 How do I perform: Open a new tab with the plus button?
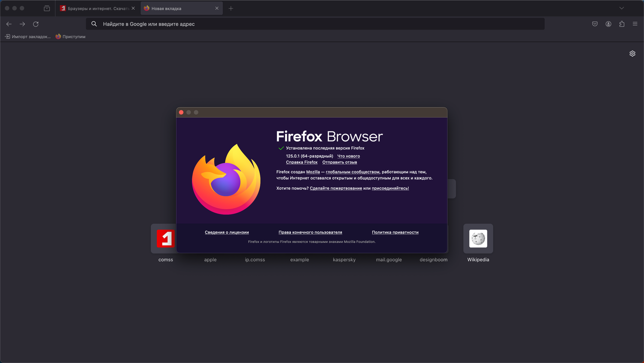point(231,8)
